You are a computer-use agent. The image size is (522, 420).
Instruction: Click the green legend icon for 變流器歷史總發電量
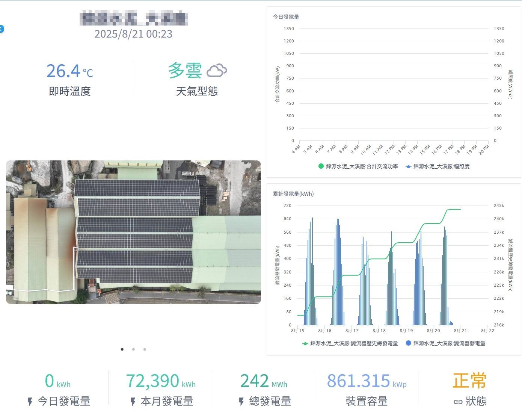pyautogui.click(x=305, y=343)
